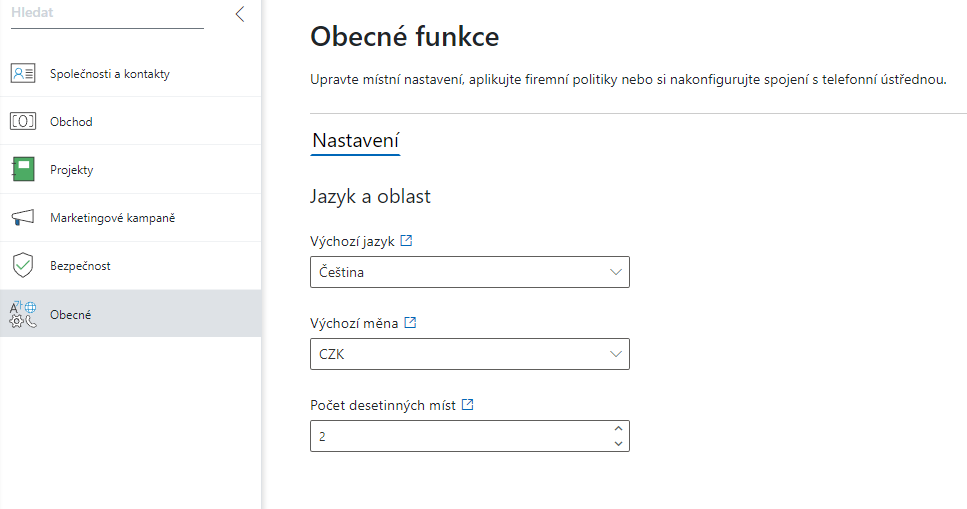Click the Obchod money icon
This screenshot has width=967, height=509.
click(23, 122)
